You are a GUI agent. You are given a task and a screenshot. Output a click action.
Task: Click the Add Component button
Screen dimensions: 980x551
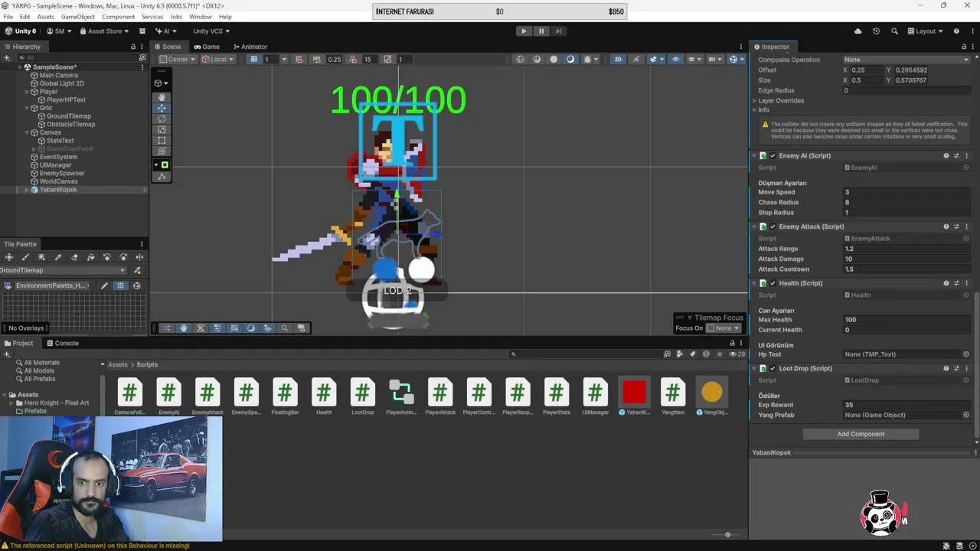[861, 434]
